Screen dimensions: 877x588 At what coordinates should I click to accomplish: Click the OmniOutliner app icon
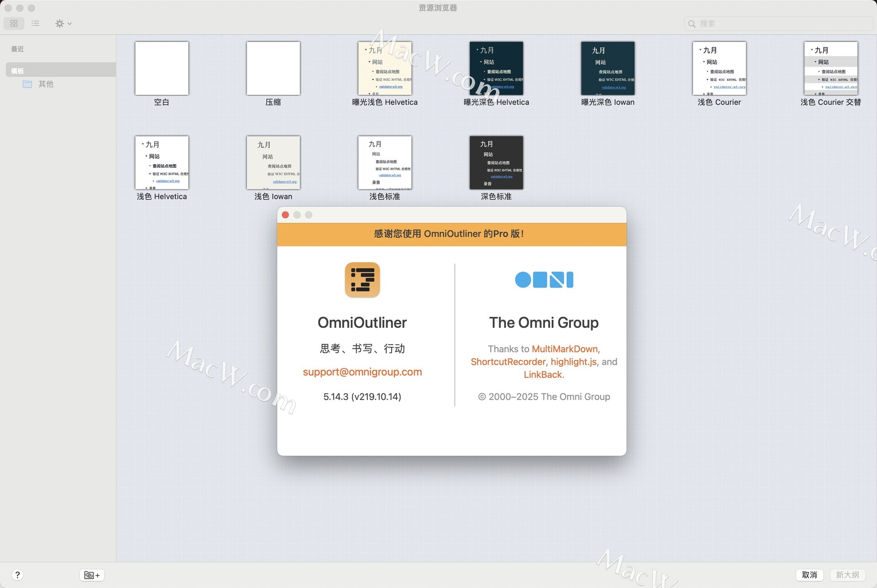pyautogui.click(x=362, y=280)
